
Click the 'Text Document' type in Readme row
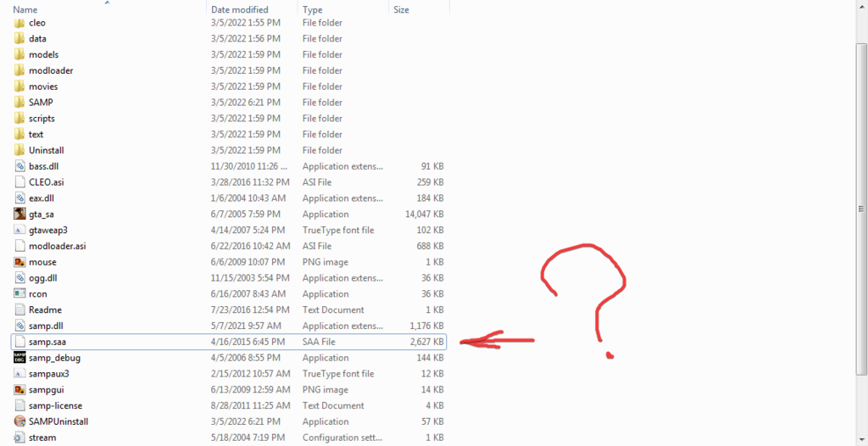pos(333,309)
